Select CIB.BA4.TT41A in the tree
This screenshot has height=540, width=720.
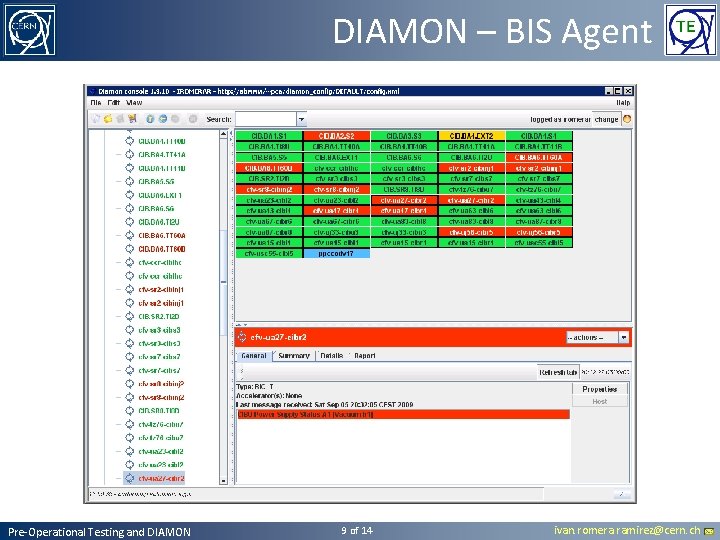(x=162, y=155)
